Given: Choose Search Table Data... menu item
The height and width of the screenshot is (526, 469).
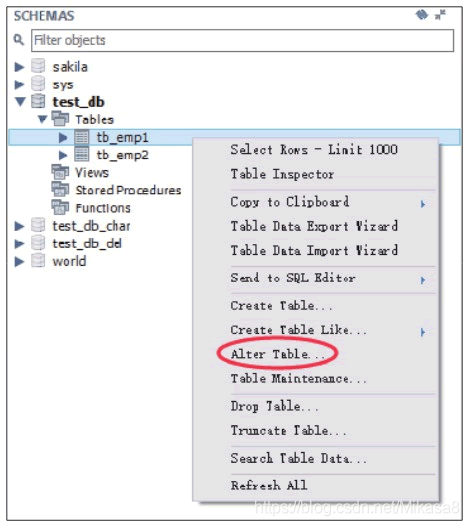Looking at the screenshot, I should (299, 458).
